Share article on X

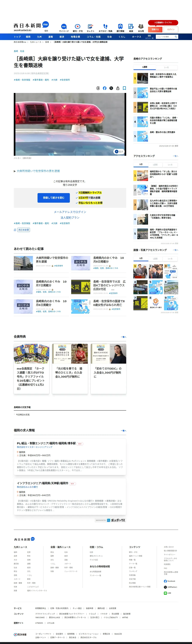tap(111, 88)
